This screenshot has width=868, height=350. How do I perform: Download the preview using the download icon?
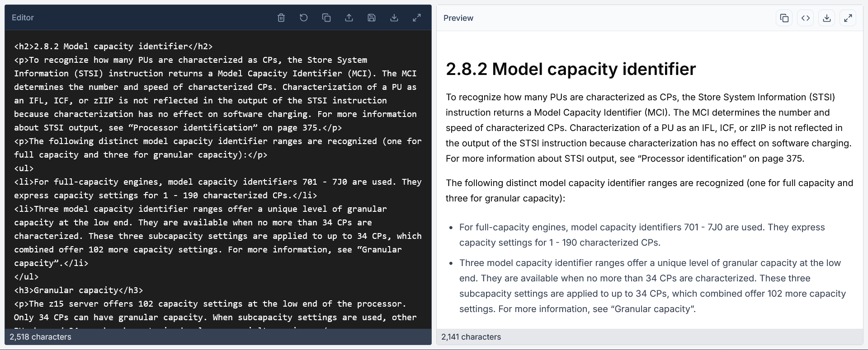point(827,18)
